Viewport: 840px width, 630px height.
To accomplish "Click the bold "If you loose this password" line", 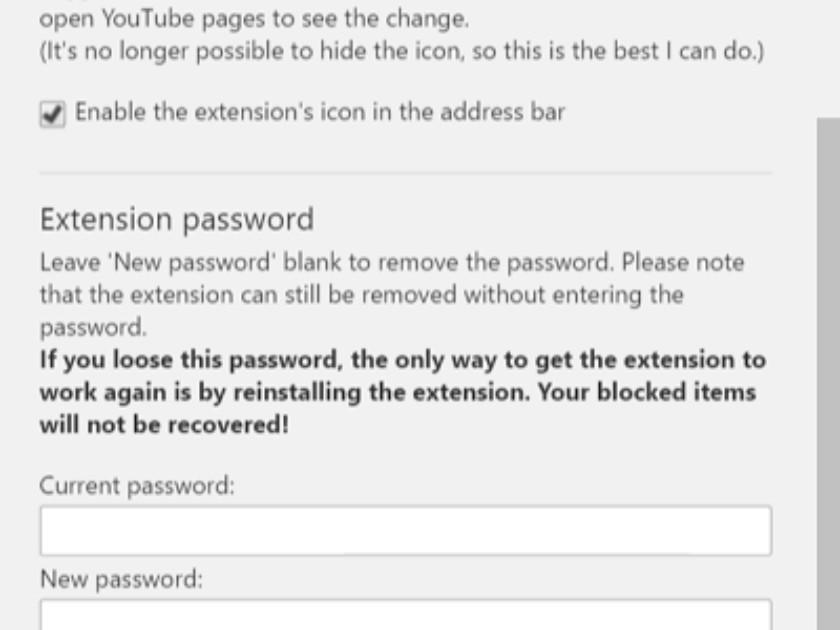I will tap(402, 360).
